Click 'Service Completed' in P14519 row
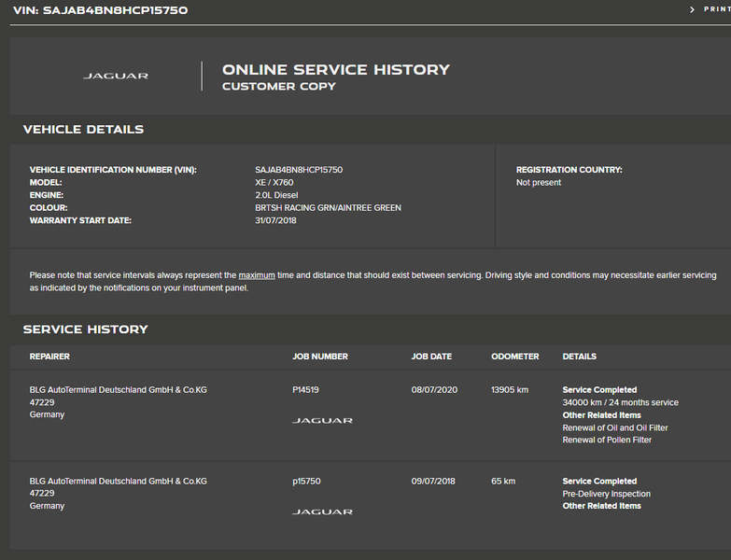 (599, 390)
